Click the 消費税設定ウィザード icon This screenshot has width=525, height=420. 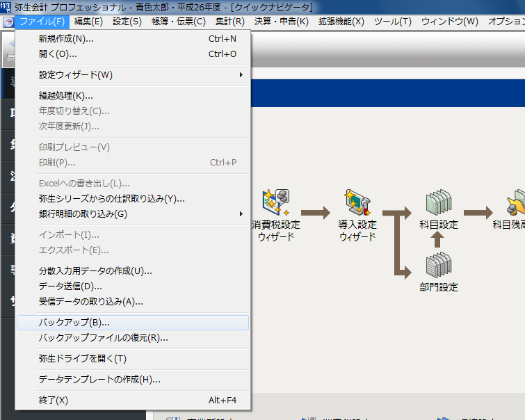(275, 203)
